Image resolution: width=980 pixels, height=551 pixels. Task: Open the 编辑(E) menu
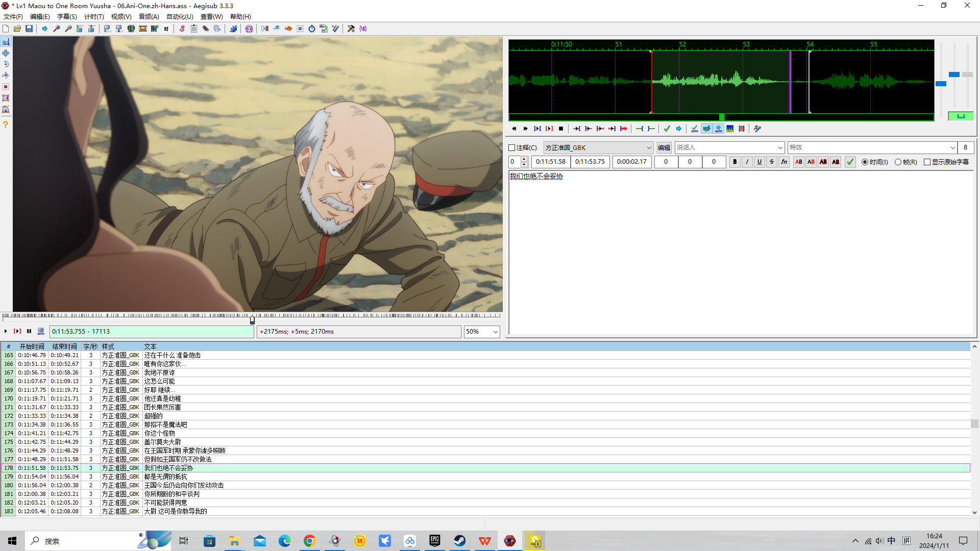(40, 17)
